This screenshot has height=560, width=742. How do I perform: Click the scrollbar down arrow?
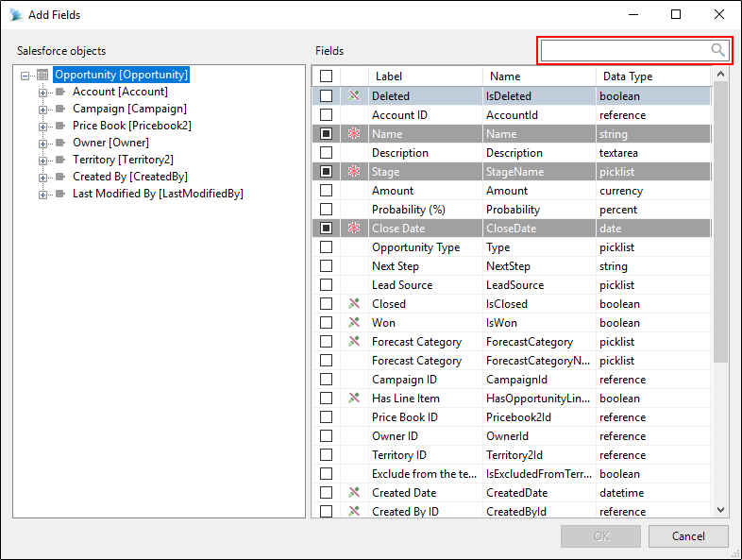coord(720,510)
